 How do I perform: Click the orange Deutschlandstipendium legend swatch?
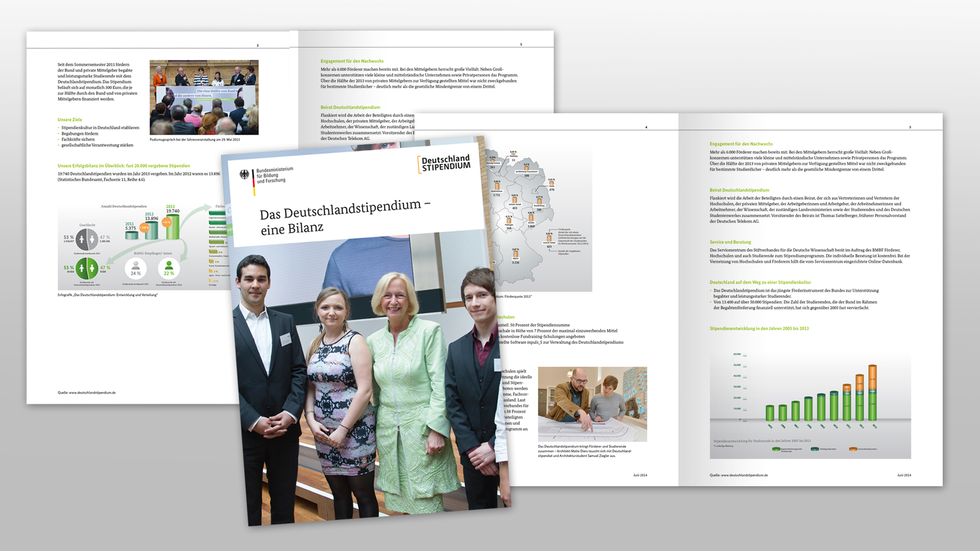pos(853,449)
